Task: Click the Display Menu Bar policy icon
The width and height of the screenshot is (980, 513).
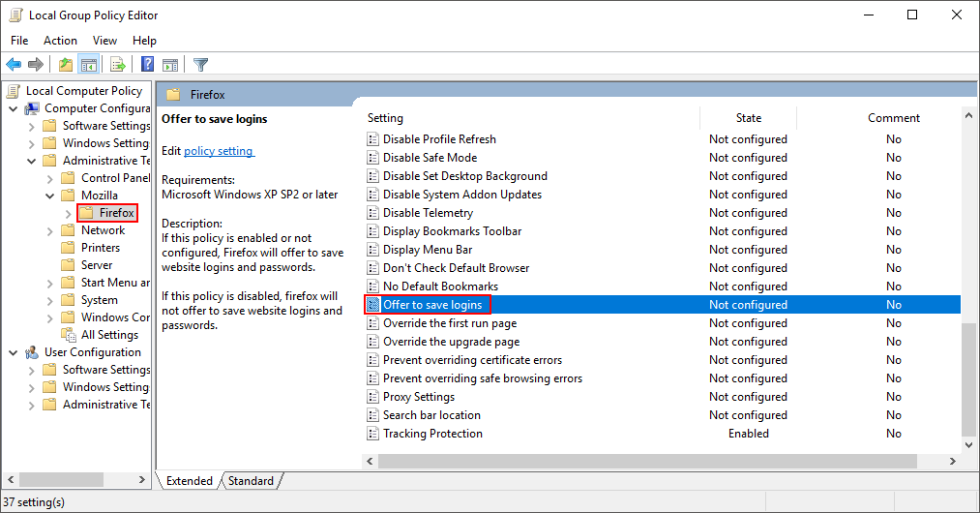Action: [x=372, y=250]
